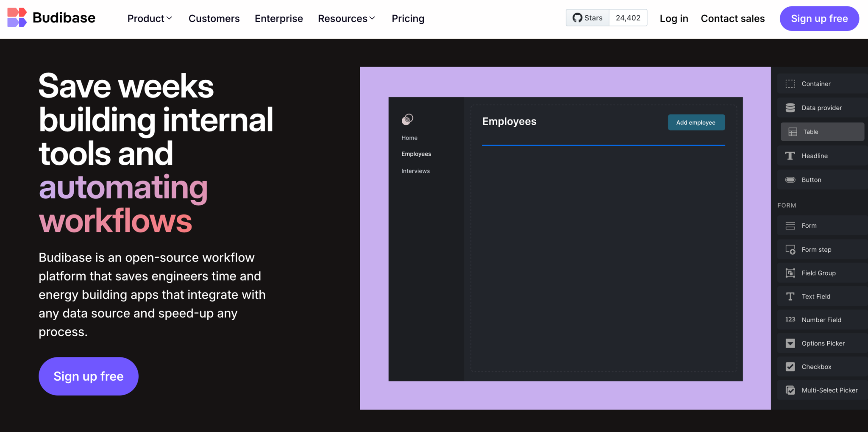The width and height of the screenshot is (868, 432).
Task: Select the Container component icon
Action: 790,84
